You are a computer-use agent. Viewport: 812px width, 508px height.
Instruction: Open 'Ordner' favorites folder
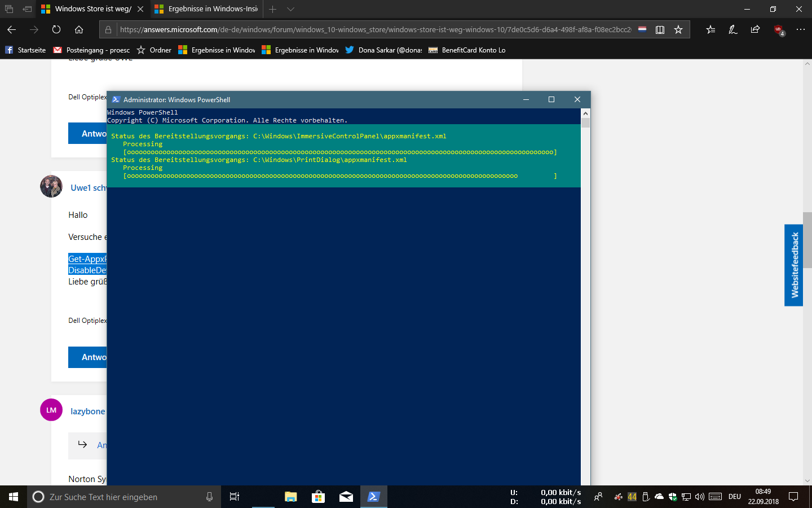(x=154, y=50)
